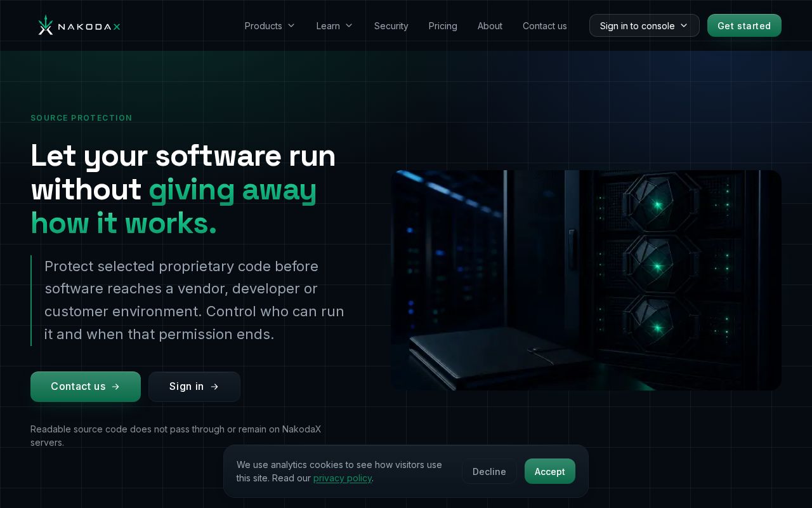Expand the Products dropdown chevron
The height and width of the screenshot is (508, 812).
point(291,25)
